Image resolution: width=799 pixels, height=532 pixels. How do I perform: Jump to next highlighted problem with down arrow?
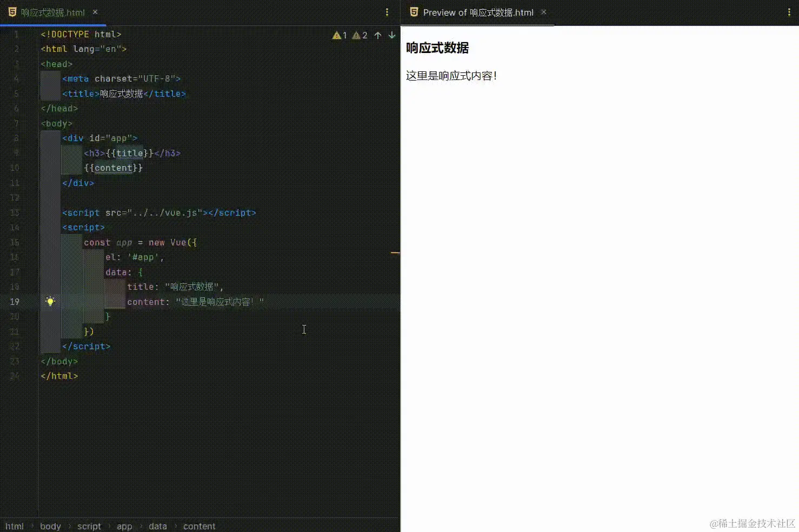(392, 35)
